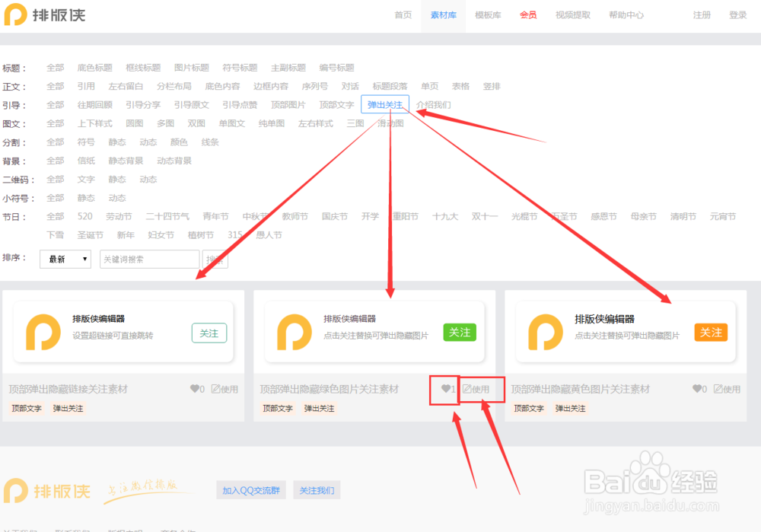Select the 520 holiday filter
761x532 pixels.
click(85, 216)
